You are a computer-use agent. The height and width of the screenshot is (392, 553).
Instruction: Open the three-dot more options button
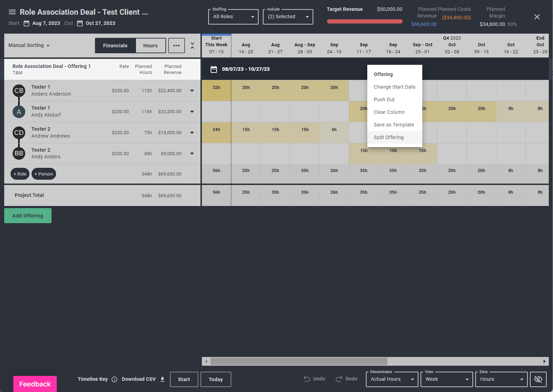pyautogui.click(x=177, y=46)
